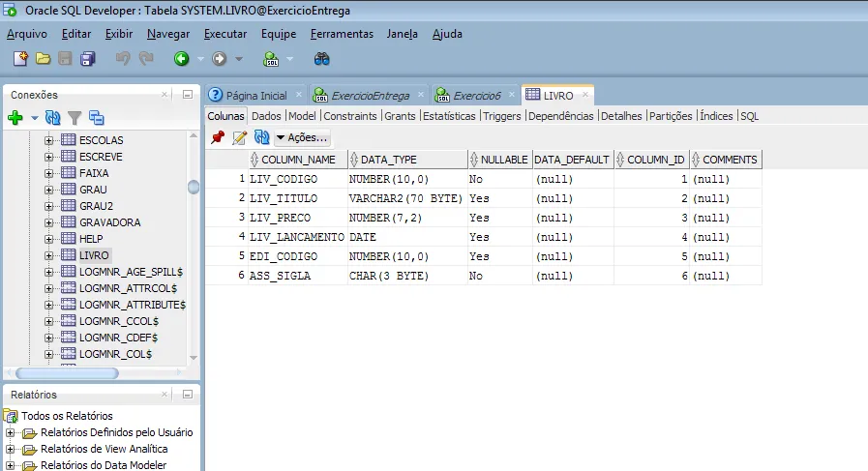Screen dimensions: 868x471
Task: Switch to the Constraints tab
Action: [x=349, y=116]
